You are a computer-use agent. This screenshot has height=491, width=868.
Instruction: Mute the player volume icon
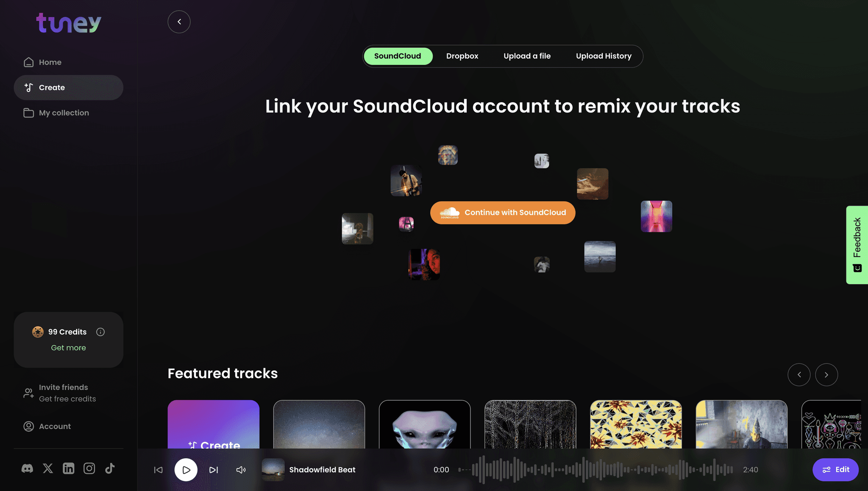[241, 470]
